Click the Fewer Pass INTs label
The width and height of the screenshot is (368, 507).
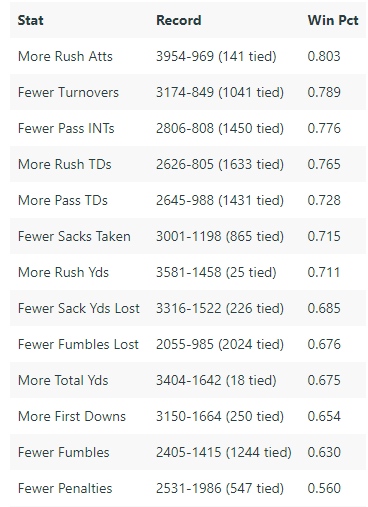66,128
